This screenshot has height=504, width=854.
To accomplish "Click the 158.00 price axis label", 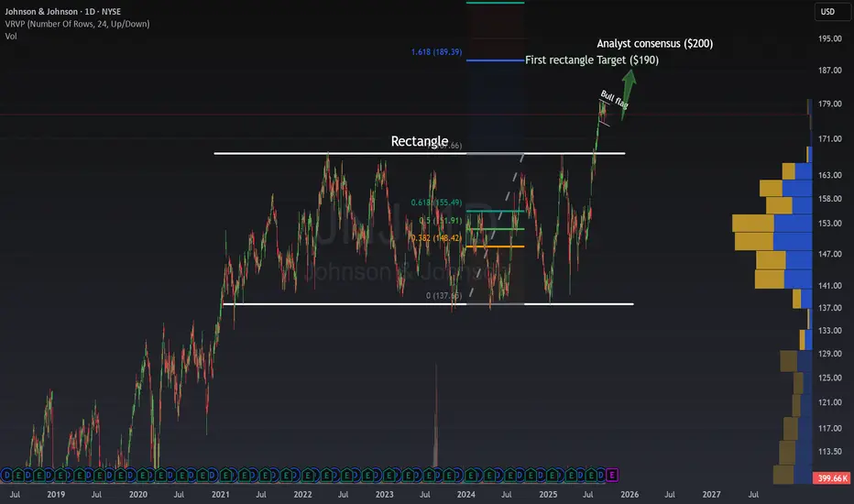I will [x=829, y=199].
